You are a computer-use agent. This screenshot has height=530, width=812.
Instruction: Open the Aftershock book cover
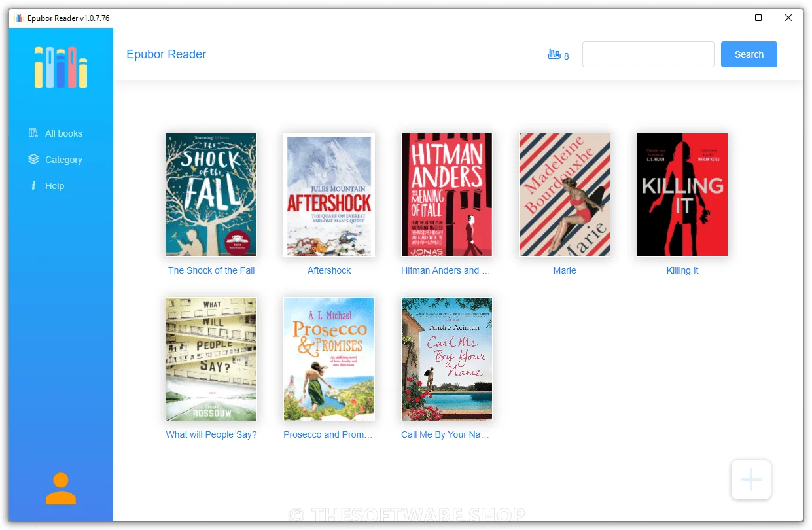(x=329, y=195)
